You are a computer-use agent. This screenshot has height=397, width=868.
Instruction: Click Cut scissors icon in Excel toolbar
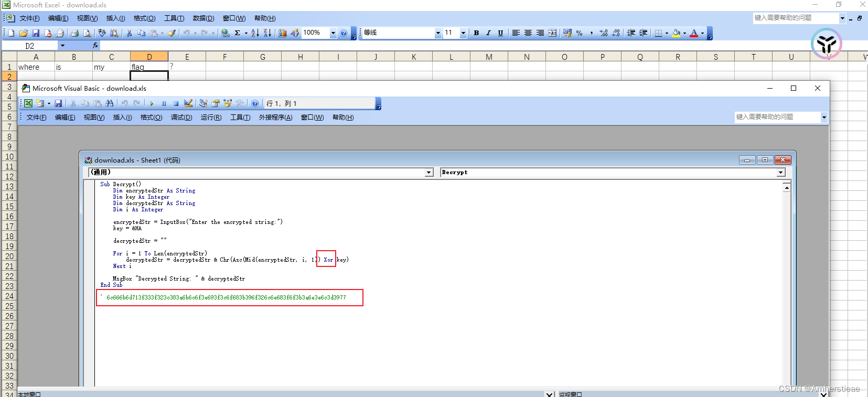(129, 33)
